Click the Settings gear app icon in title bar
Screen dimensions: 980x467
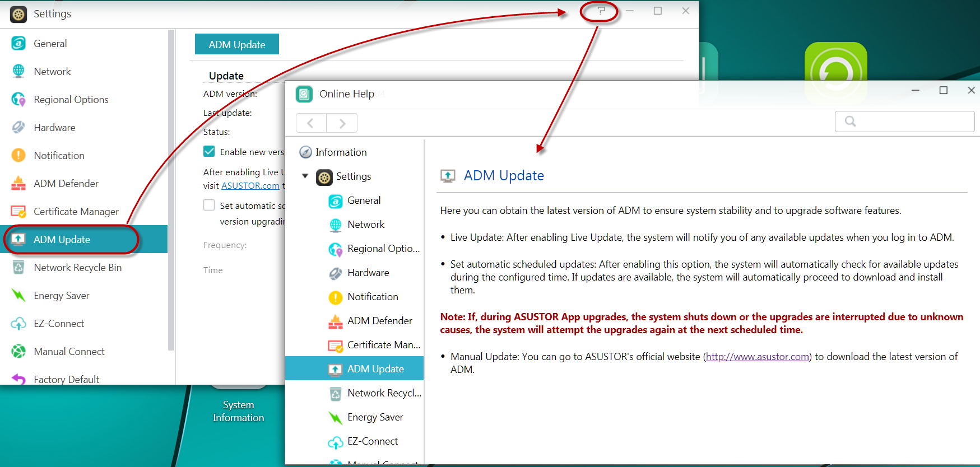tap(18, 14)
